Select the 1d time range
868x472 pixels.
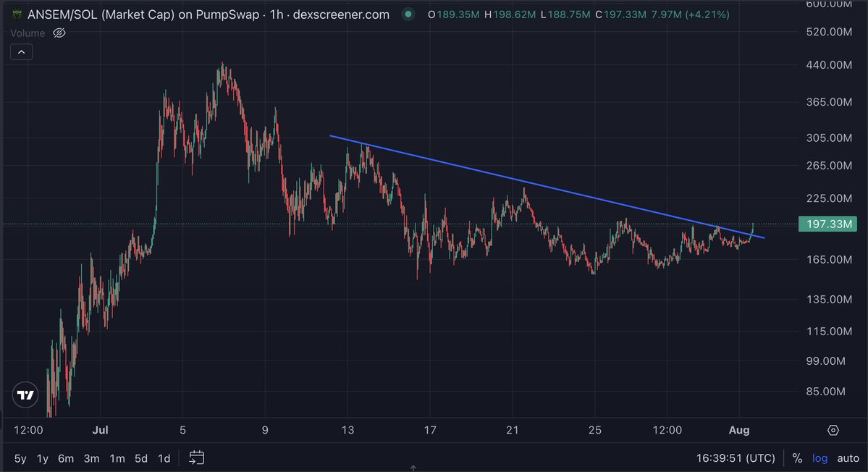(164, 458)
